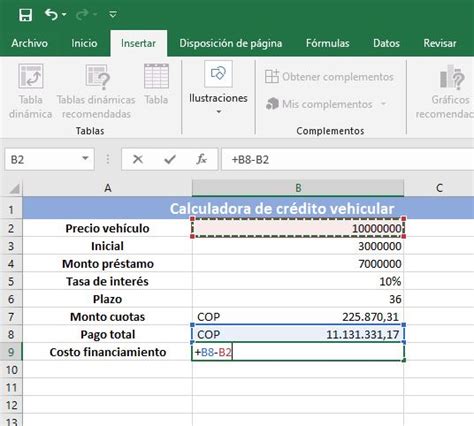474x426 pixels.
Task: Click the Select All corner triangle
Action: [14, 189]
